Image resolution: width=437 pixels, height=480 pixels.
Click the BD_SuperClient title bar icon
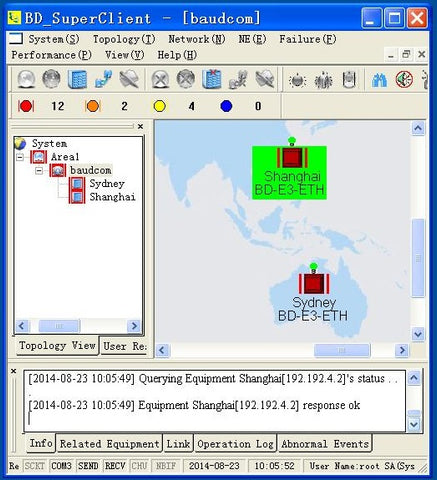point(15,18)
